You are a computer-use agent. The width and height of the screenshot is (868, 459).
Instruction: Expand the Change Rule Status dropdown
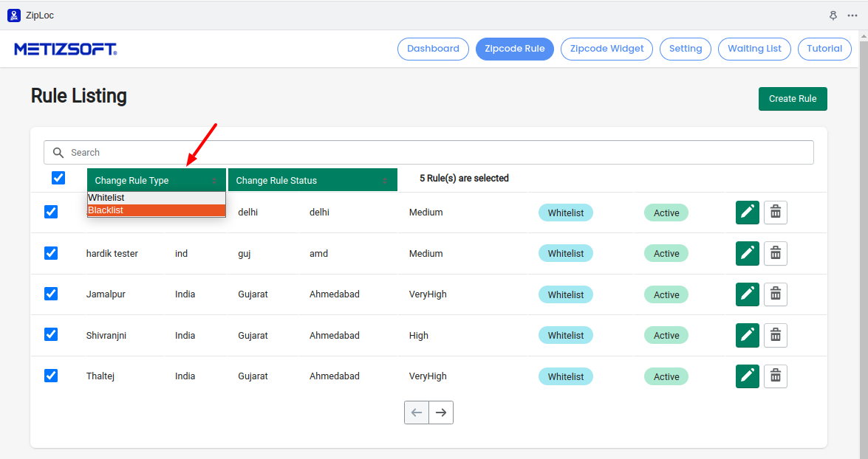(312, 181)
